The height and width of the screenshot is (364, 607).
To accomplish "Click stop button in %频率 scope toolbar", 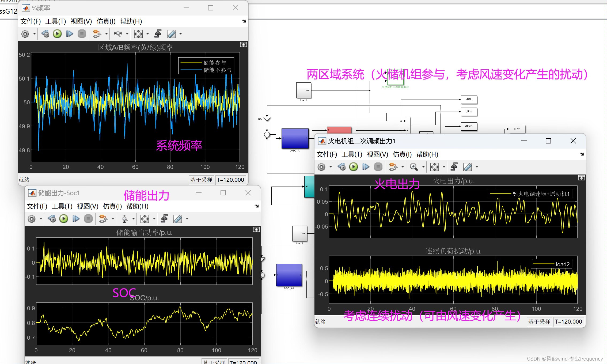I will click(82, 34).
